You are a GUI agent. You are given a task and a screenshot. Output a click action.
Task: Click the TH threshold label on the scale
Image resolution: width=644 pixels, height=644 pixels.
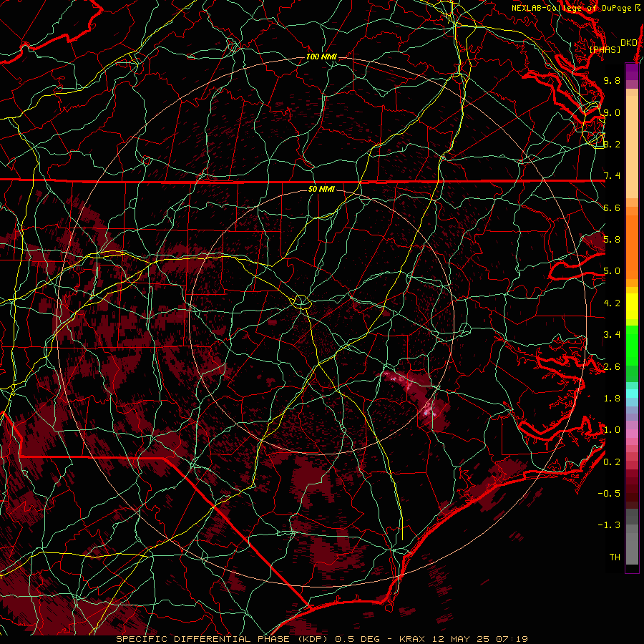(615, 557)
